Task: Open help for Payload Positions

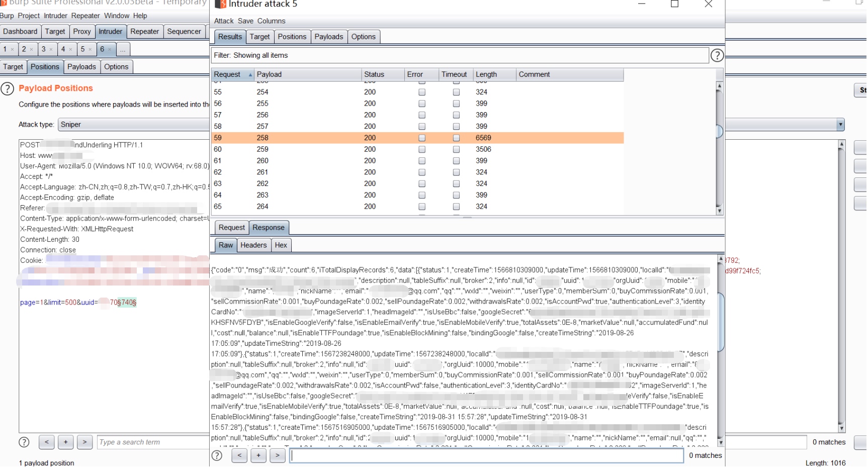Action: point(7,89)
